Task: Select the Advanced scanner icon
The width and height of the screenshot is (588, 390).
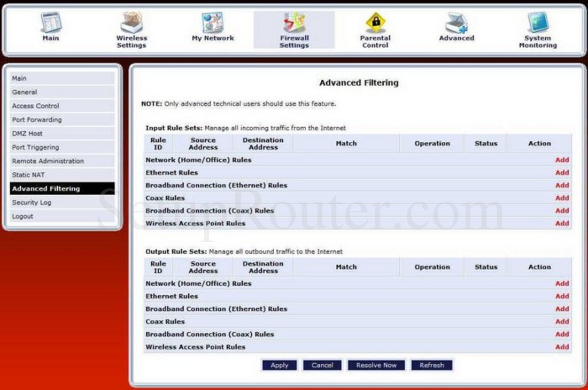Action: pos(456,24)
